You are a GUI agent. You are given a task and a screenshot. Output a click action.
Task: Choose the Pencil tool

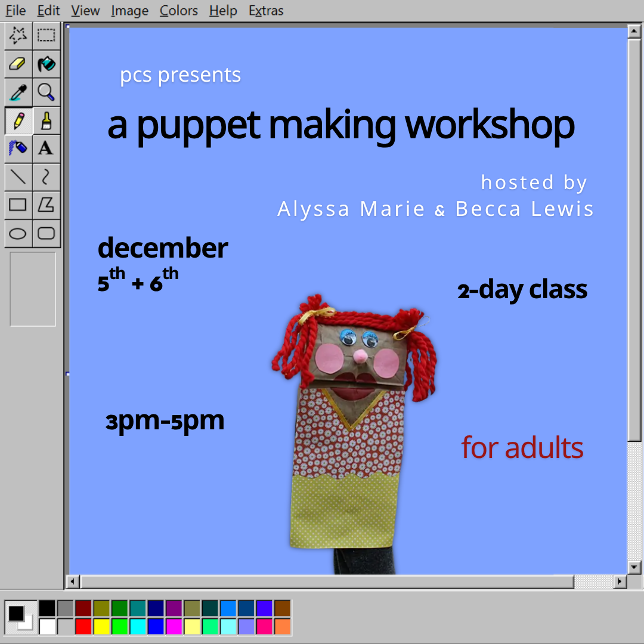tap(18, 120)
